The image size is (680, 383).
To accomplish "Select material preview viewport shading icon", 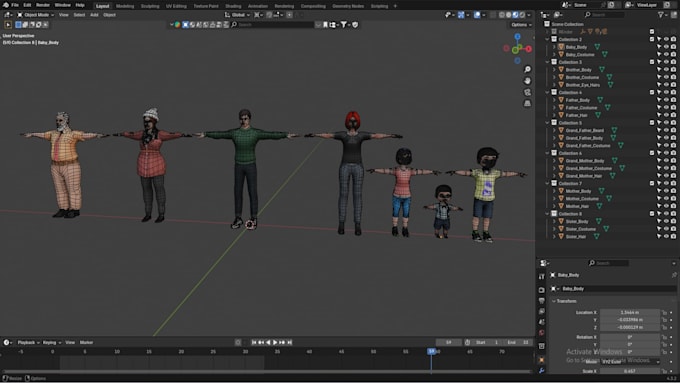I will 516,15.
